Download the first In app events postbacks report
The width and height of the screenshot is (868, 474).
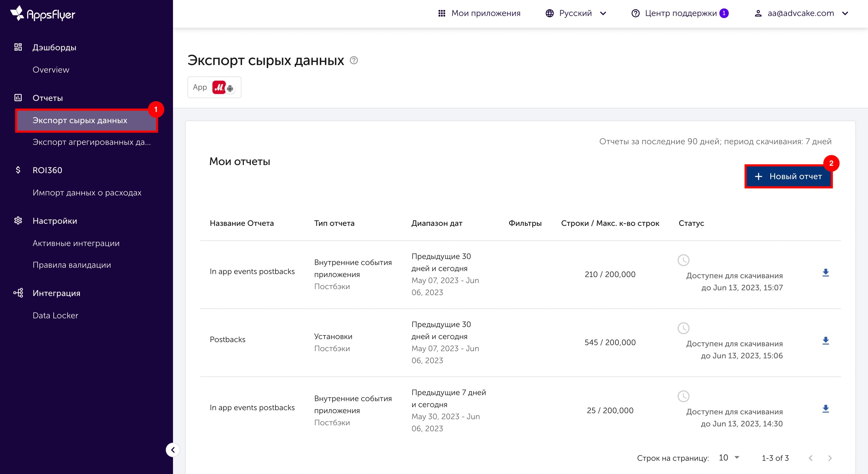coord(826,273)
